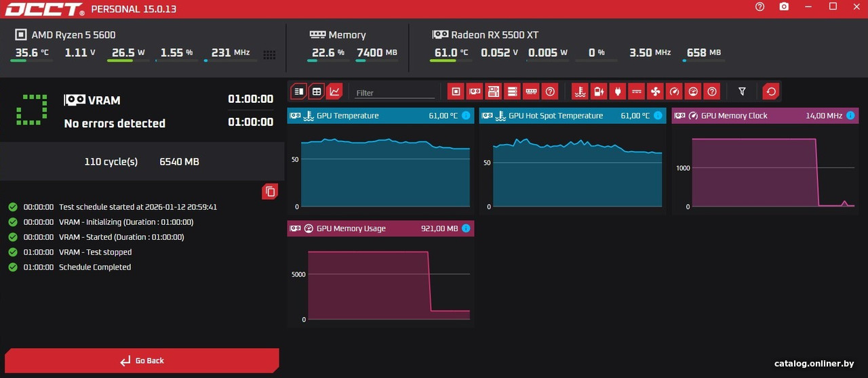Click the fan speed filter icon
Screen dimensions: 868x378
pos(655,91)
